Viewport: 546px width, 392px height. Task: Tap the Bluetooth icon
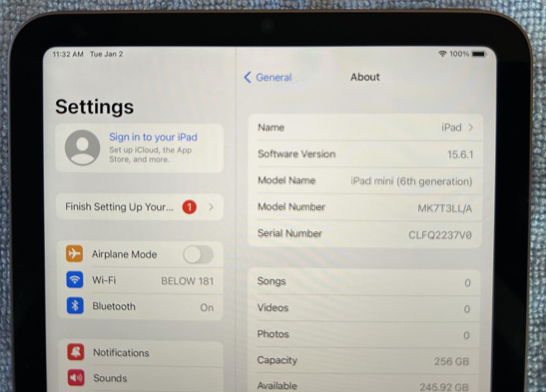pos(75,306)
